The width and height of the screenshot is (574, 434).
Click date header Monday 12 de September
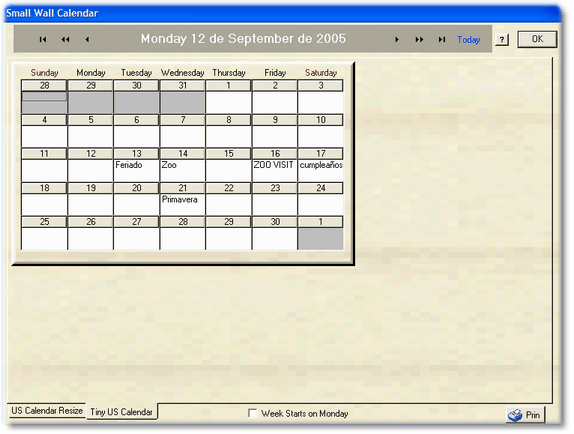pyautogui.click(x=243, y=38)
